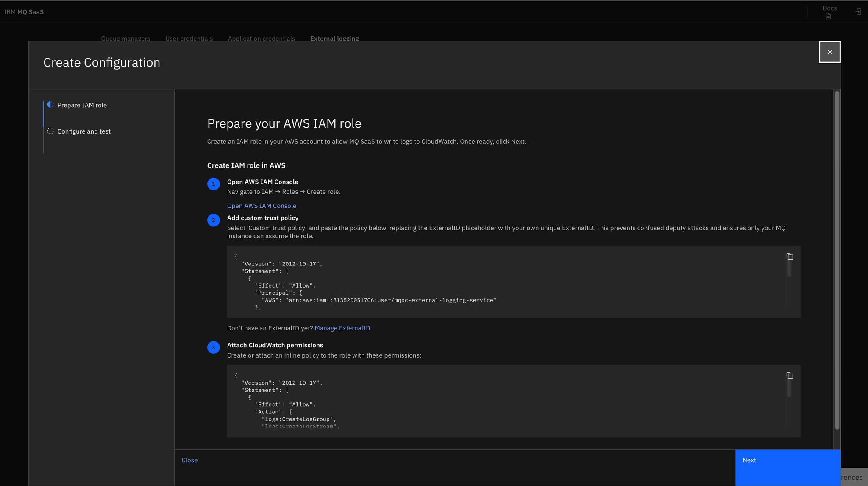Click the 'Prepare your AWS IAM role' title
This screenshot has width=868, height=486.
[284, 123]
